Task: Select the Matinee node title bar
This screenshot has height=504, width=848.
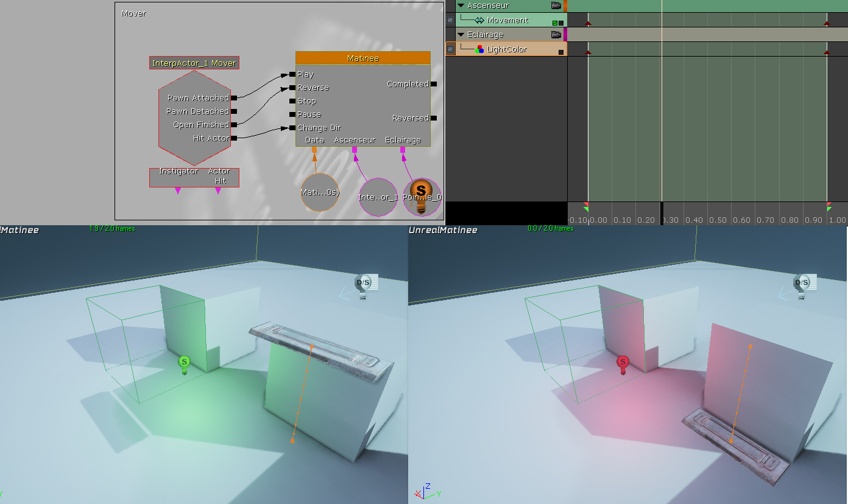Action: pos(362,58)
